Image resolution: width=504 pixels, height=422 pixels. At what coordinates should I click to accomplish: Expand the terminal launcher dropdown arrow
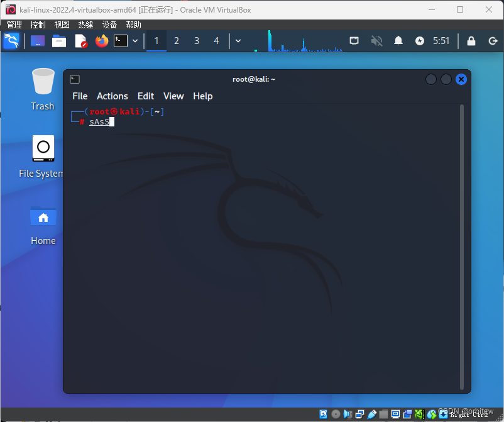pyautogui.click(x=135, y=41)
